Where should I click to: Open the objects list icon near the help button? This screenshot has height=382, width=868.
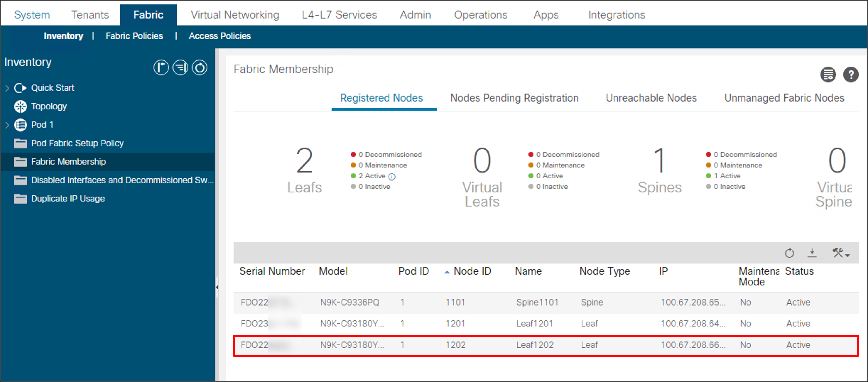828,74
